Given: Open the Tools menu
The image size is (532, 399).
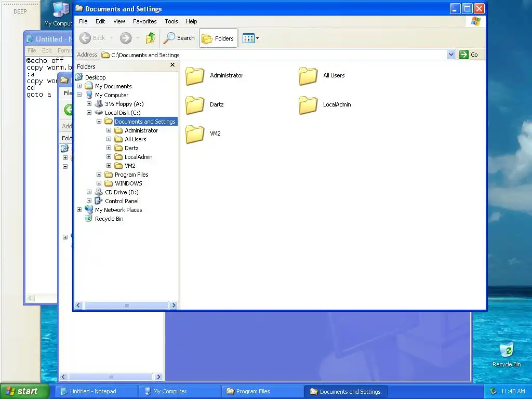Looking at the screenshot, I should pos(171,21).
